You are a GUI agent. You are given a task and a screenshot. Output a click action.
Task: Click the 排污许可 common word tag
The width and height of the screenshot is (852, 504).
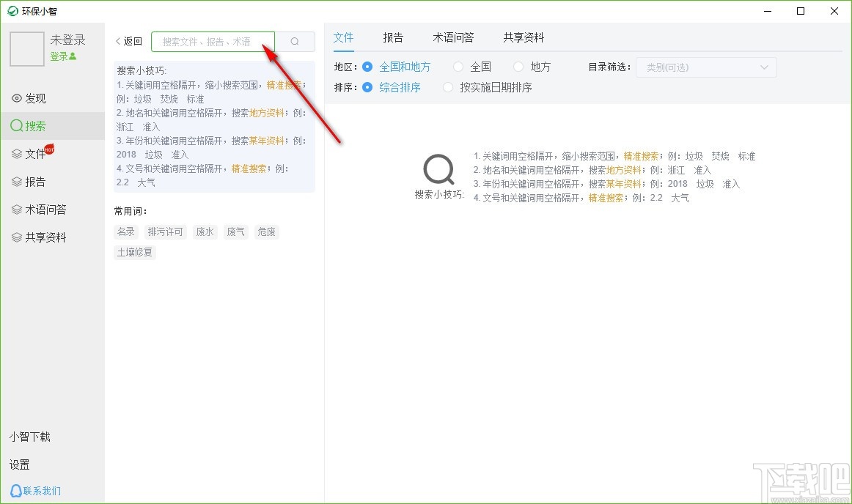point(165,231)
